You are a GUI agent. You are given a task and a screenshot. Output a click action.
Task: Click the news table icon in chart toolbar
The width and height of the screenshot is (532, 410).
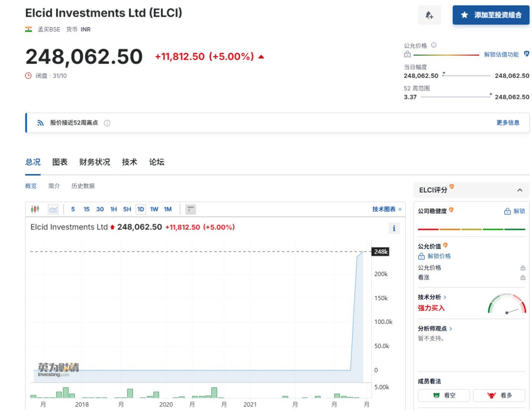[x=191, y=209]
